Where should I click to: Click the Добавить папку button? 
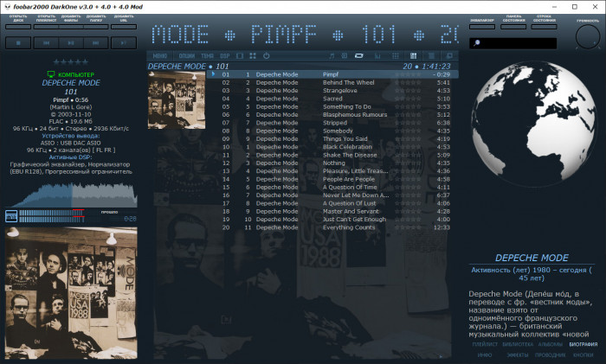pyautogui.click(x=95, y=27)
